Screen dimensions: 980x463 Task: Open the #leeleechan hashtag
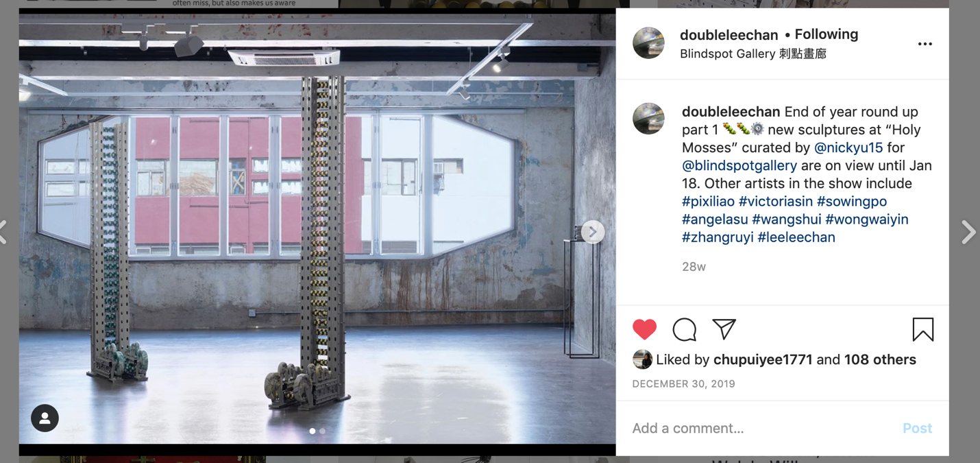click(x=796, y=237)
